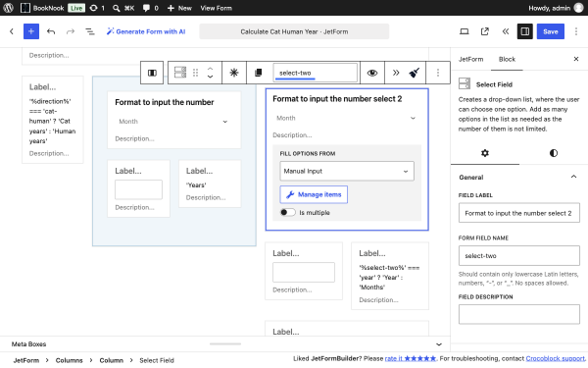Click View Form in admin bar

pyautogui.click(x=216, y=8)
